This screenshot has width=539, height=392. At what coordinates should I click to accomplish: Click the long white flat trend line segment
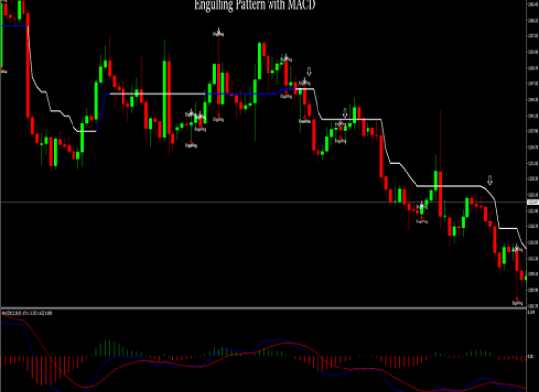click(x=157, y=93)
